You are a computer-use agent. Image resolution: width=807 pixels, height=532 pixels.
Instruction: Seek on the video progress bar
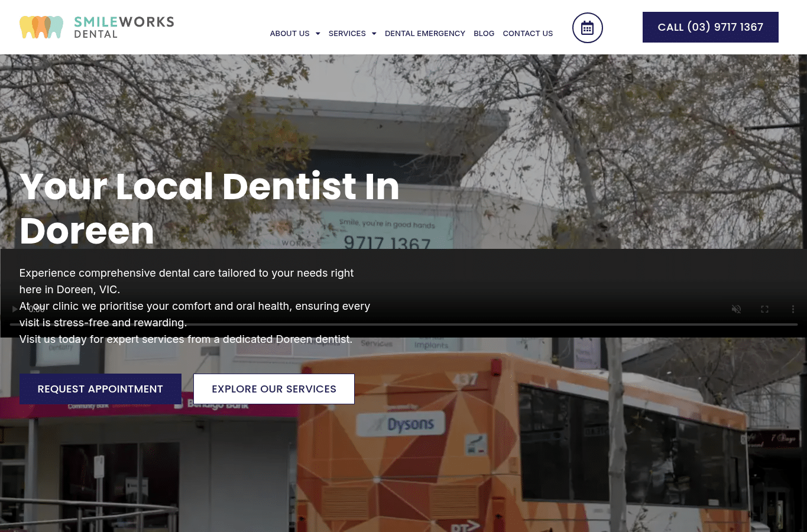(404, 325)
